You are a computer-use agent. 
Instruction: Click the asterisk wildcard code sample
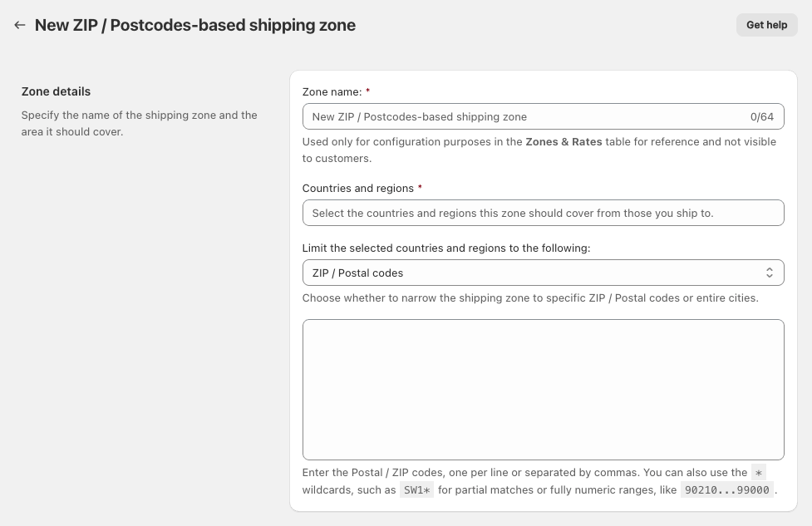click(x=758, y=473)
